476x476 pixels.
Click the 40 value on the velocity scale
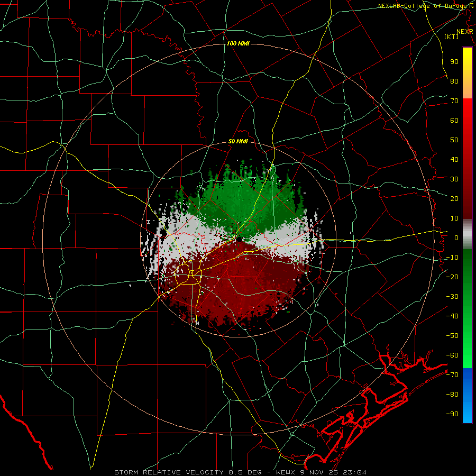pos(454,159)
